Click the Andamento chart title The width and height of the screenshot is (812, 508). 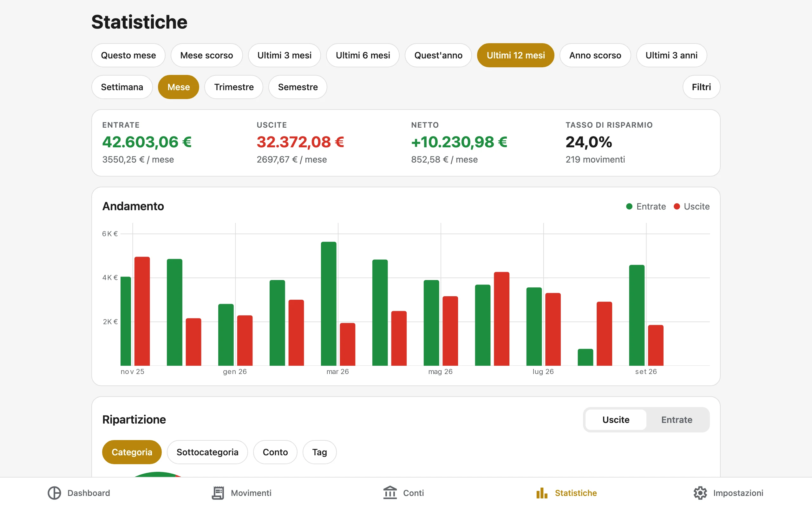pyautogui.click(x=133, y=206)
